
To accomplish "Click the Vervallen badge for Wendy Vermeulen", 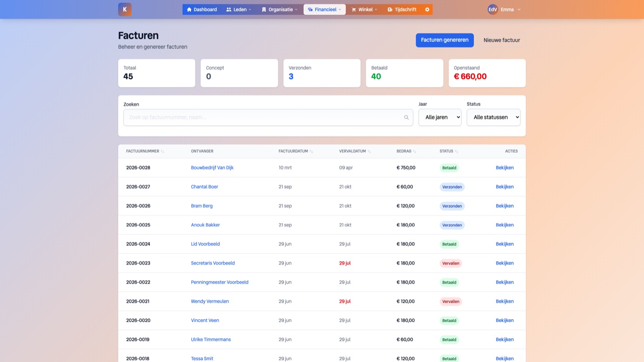I will click(451, 301).
